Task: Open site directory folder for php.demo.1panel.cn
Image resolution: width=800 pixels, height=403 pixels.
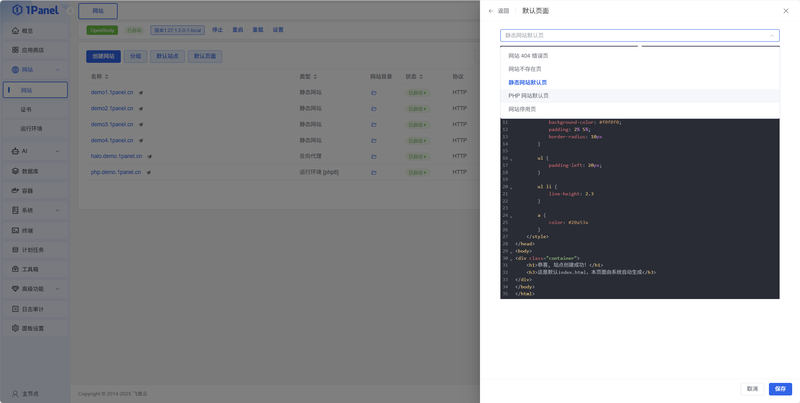Action: (x=374, y=172)
